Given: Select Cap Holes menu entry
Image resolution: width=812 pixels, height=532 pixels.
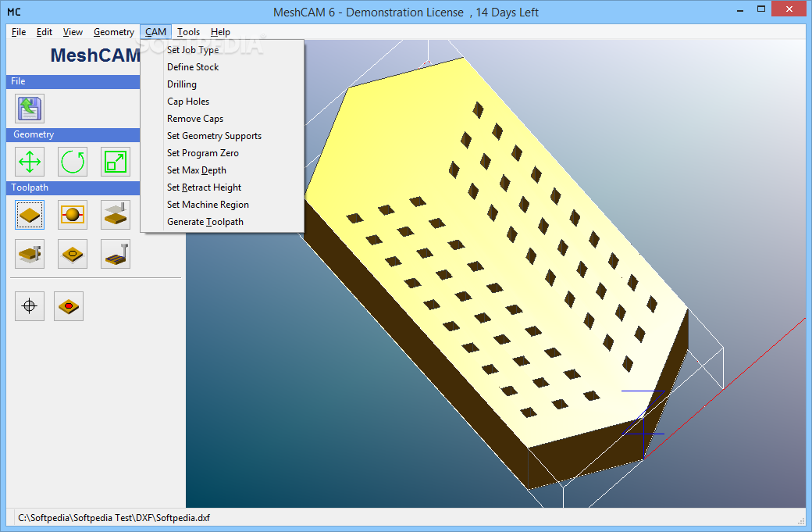Looking at the screenshot, I should click(222, 102).
